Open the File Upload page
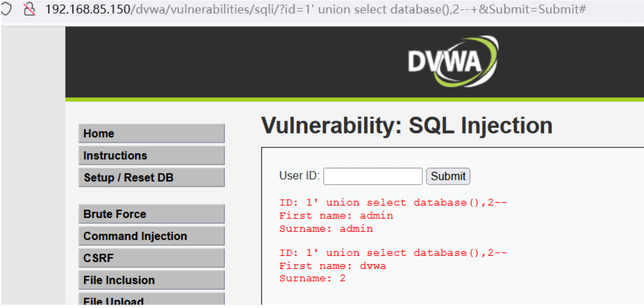The height and width of the screenshot is (308, 644). [x=151, y=299]
